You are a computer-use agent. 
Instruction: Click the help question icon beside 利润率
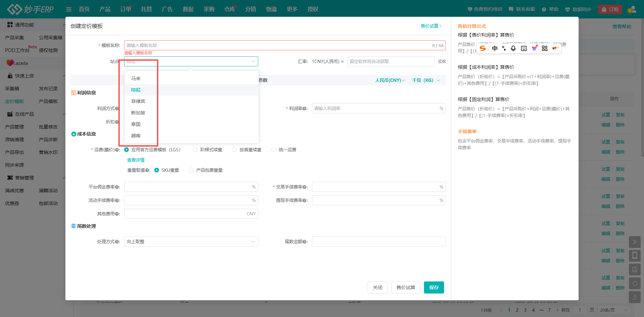click(305, 109)
